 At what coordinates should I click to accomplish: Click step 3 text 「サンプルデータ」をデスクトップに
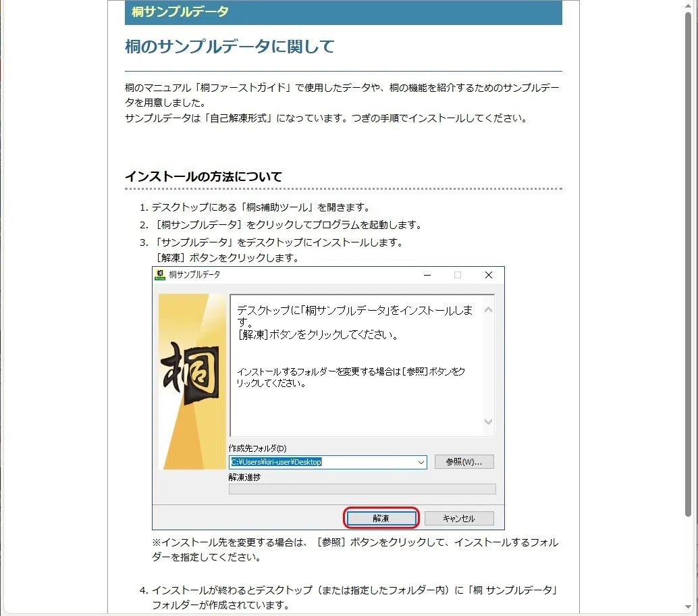[277, 242]
